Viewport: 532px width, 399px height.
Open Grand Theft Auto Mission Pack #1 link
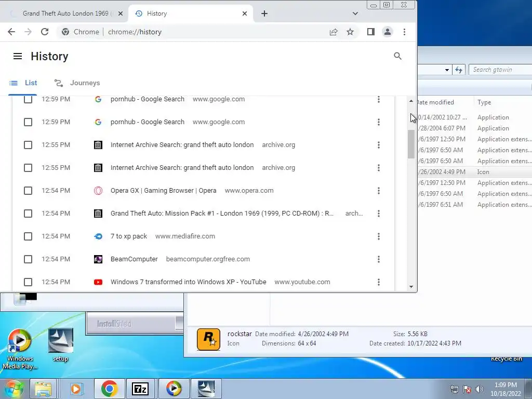point(222,214)
